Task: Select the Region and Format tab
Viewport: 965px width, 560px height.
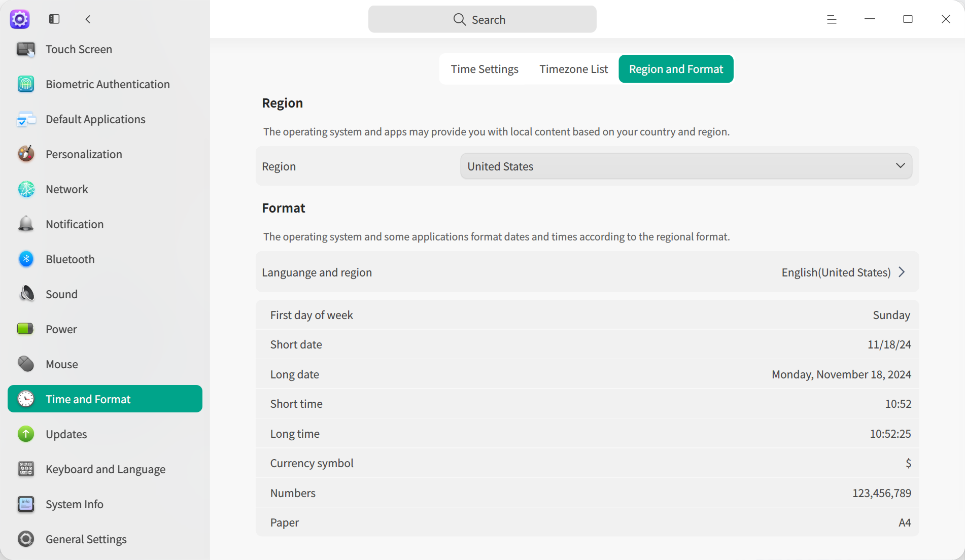Action: 676,69
